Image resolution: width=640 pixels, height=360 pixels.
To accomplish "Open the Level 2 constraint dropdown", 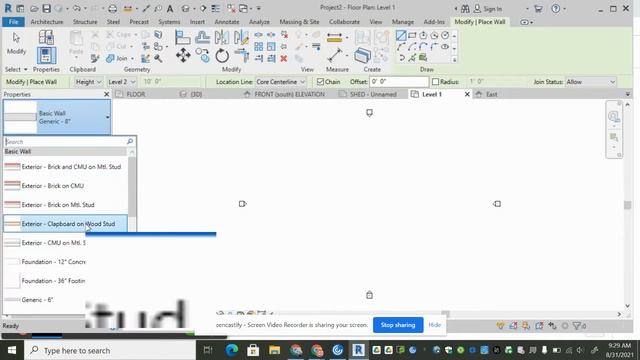I will click(122, 82).
